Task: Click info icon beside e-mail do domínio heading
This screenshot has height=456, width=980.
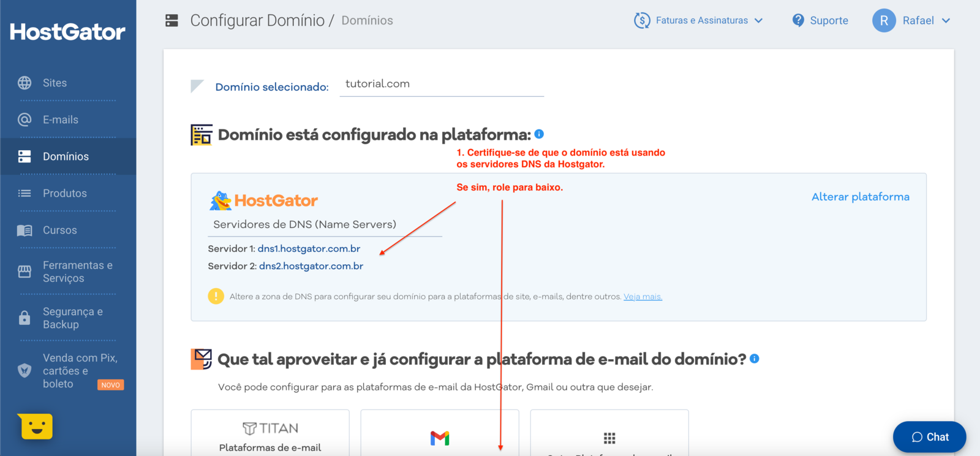Action: pos(755,359)
